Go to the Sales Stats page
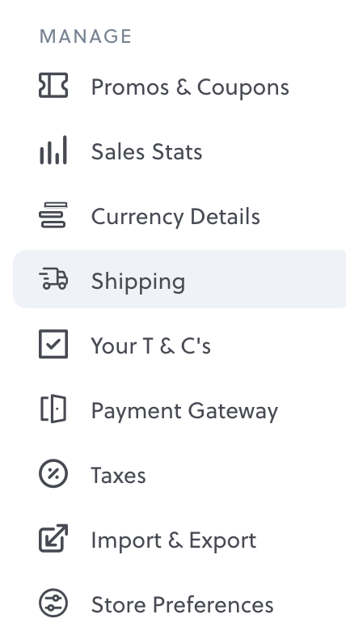The height and width of the screenshot is (644, 346). (x=146, y=151)
